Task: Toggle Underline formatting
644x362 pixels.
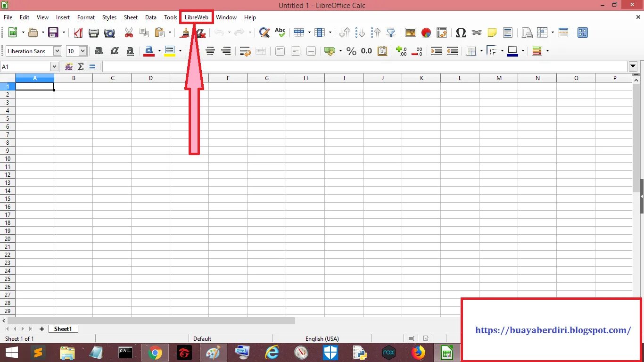Action: pyautogui.click(x=130, y=51)
